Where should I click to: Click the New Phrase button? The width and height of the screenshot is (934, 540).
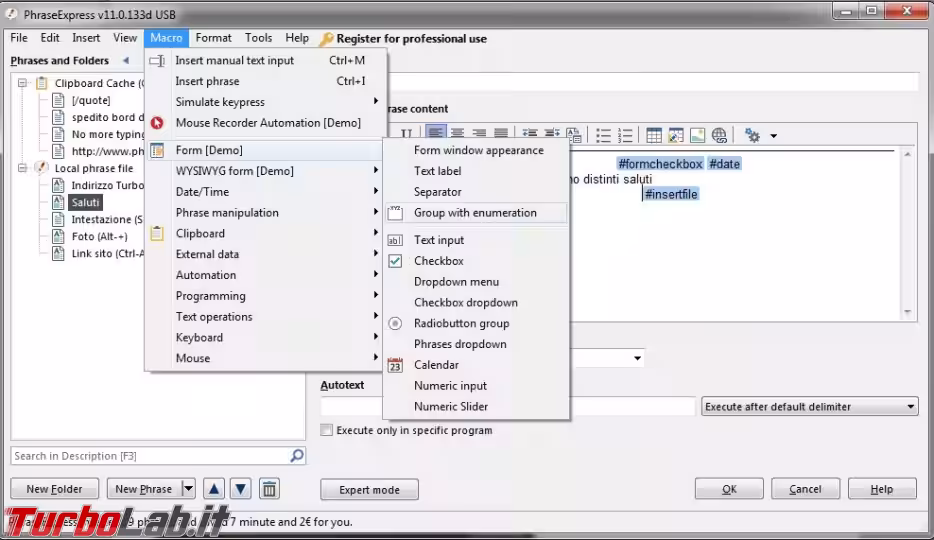pos(144,489)
